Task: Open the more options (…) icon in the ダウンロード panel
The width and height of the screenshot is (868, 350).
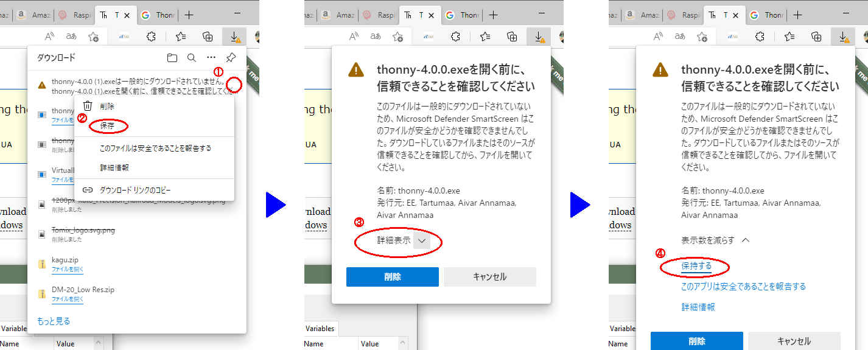Action: pyautogui.click(x=211, y=58)
